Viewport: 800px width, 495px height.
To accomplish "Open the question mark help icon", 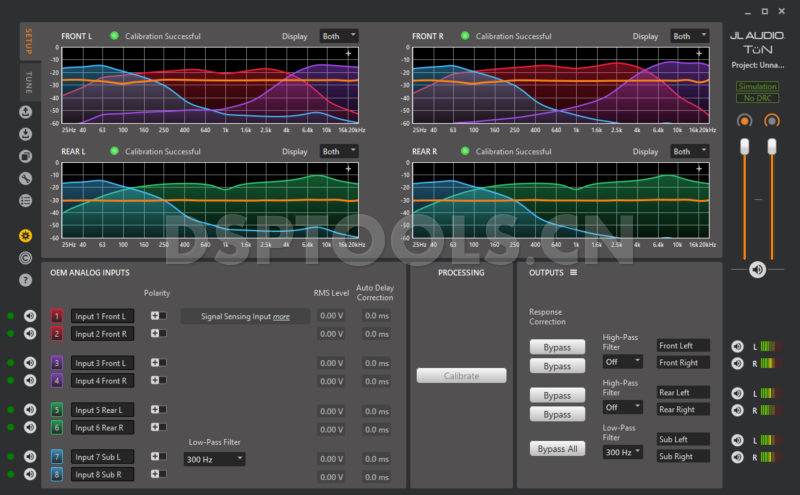I will (25, 279).
